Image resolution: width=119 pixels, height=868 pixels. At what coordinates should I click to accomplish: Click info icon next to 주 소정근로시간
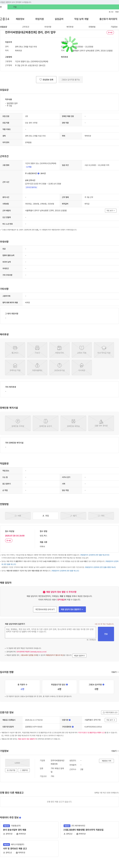point(39,174)
